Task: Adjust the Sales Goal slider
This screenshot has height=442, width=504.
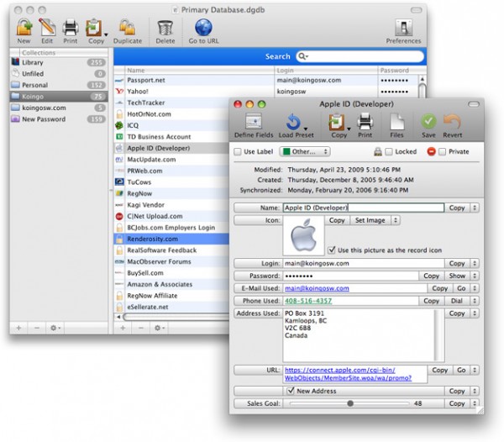Action: [350, 403]
